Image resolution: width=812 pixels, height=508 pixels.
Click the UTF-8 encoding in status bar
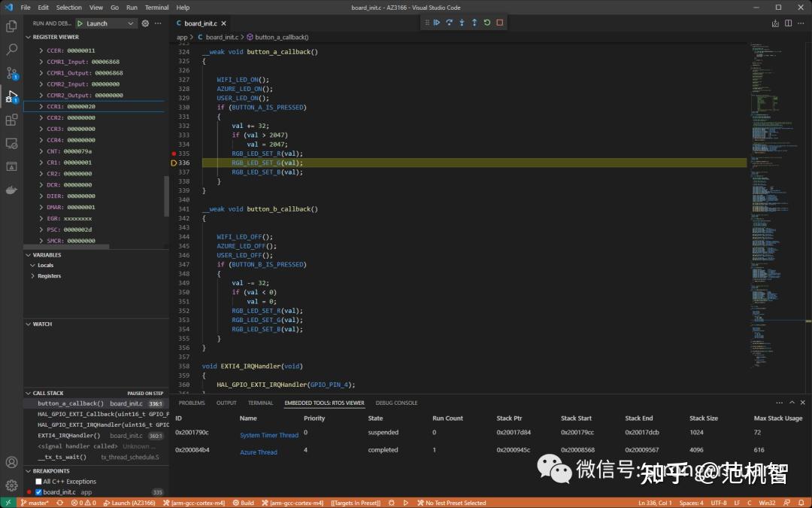pos(718,503)
